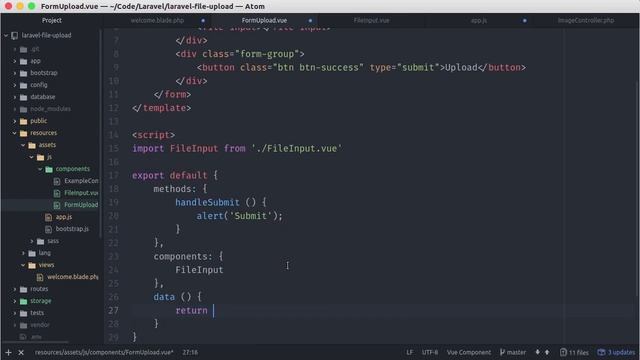The width and height of the screenshot is (640, 360).
Task: Click the laravel-file-upload repository icon
Action: click(x=15, y=36)
